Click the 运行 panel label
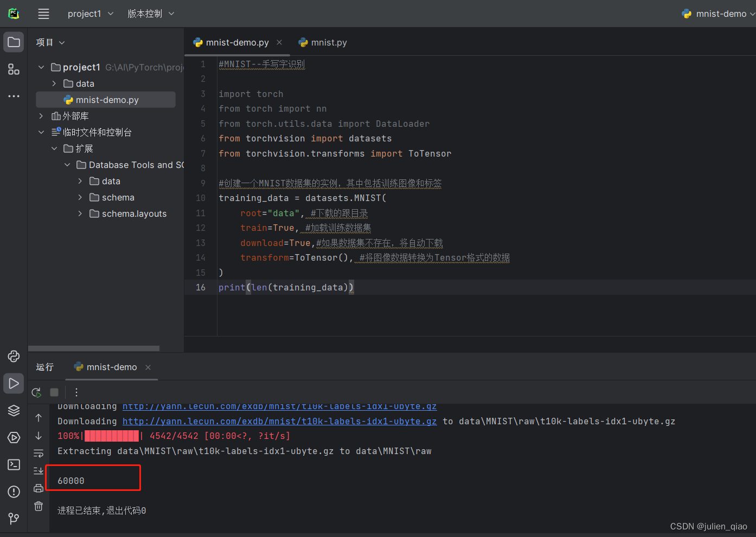Screen dimensions: 756x537 [x=44, y=367]
